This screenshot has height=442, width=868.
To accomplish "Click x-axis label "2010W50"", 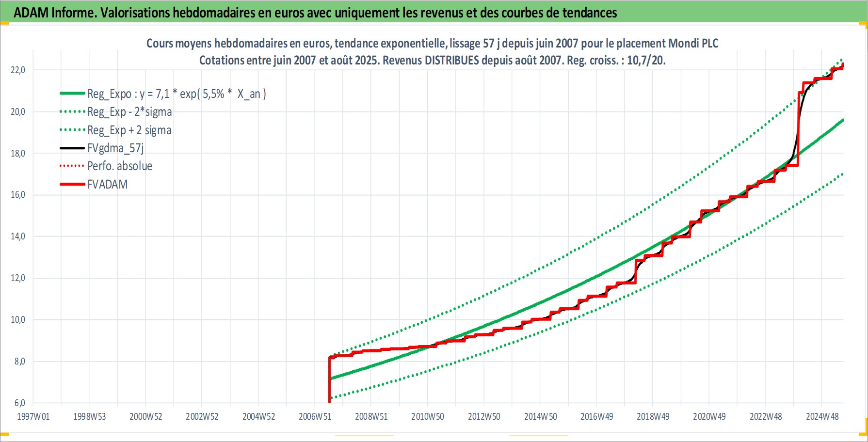I will [428, 417].
